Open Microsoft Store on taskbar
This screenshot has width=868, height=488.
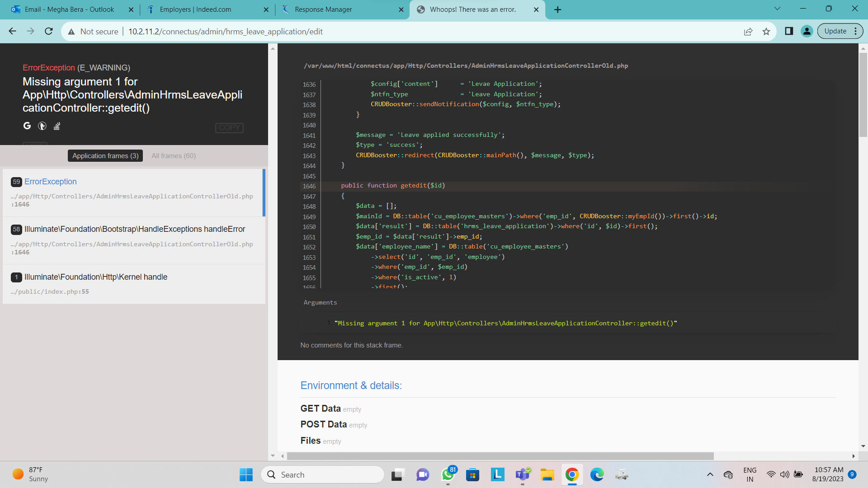tap(472, 474)
